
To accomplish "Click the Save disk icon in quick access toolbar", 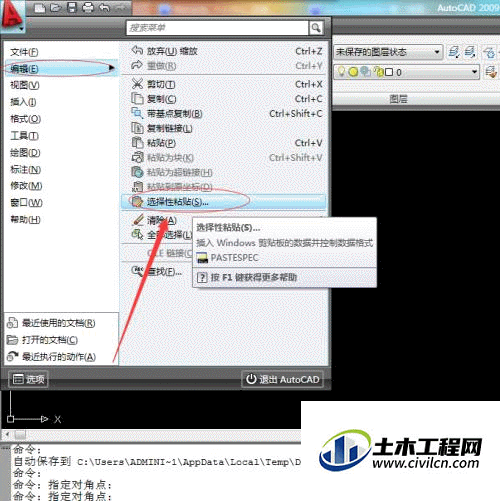I will tap(72, 8).
